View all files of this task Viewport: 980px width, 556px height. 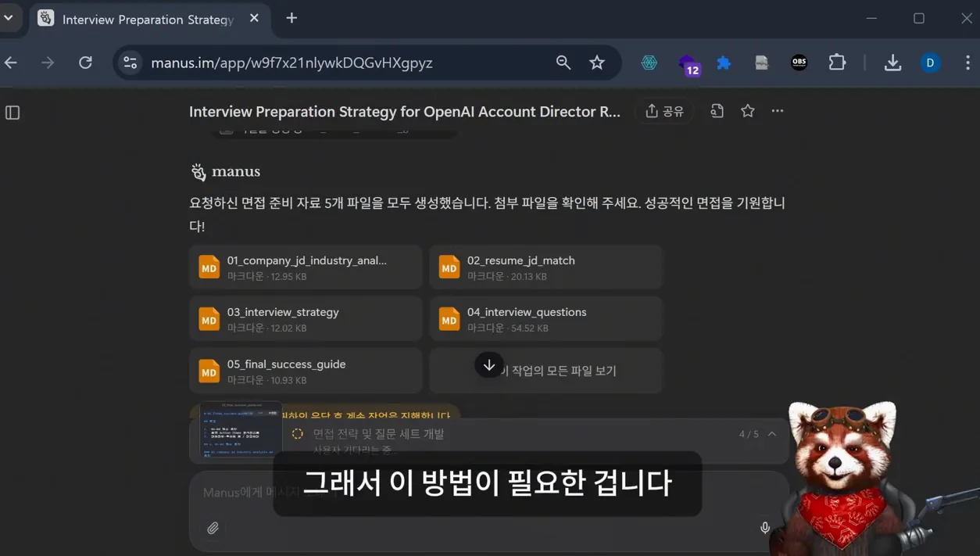click(x=545, y=371)
